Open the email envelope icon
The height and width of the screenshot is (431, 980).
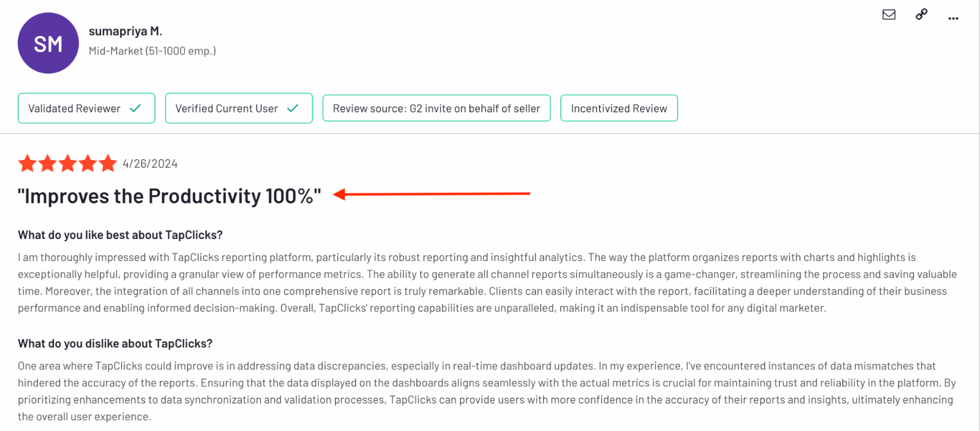coord(889,15)
